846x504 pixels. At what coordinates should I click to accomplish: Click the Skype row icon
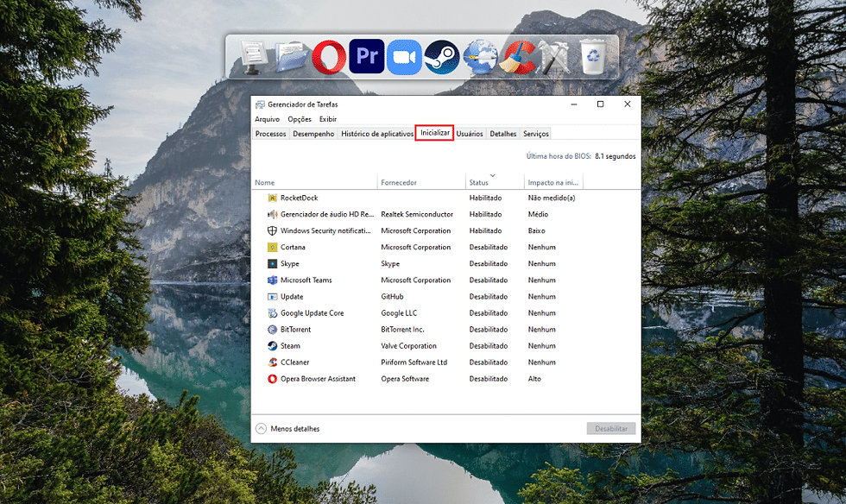(x=273, y=263)
